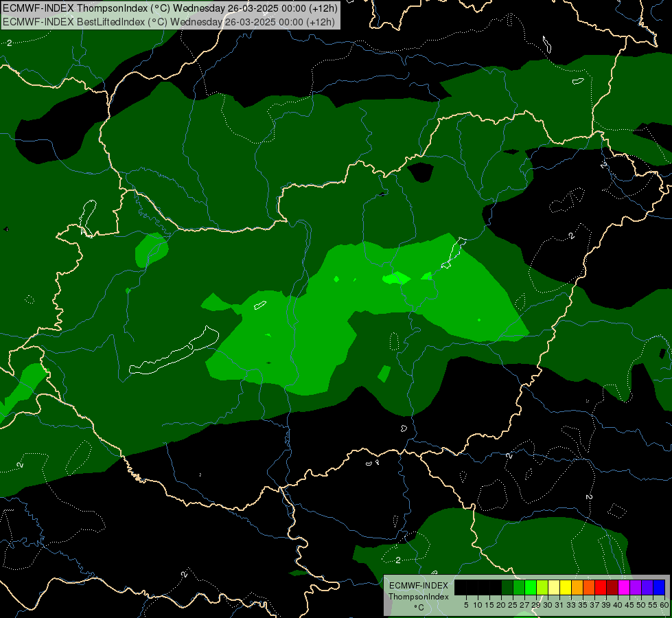Click the legend label '27'
672x618 pixels.
tap(524, 605)
